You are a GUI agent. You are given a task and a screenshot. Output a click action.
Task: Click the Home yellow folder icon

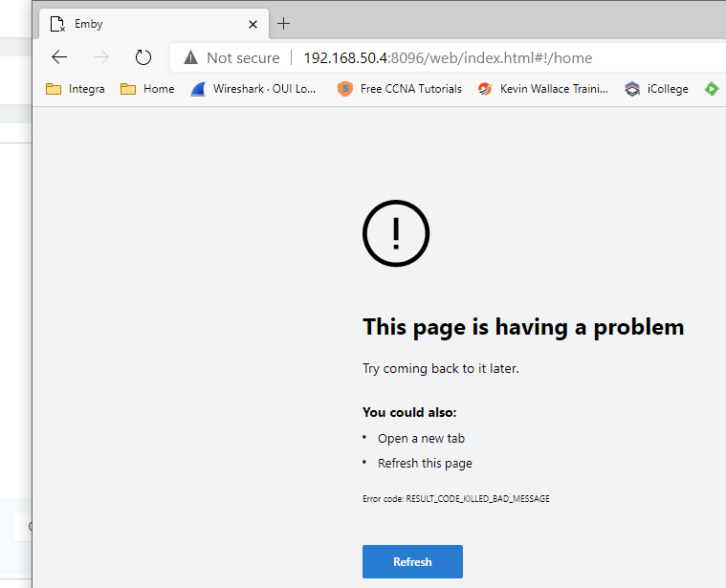pyautogui.click(x=128, y=89)
